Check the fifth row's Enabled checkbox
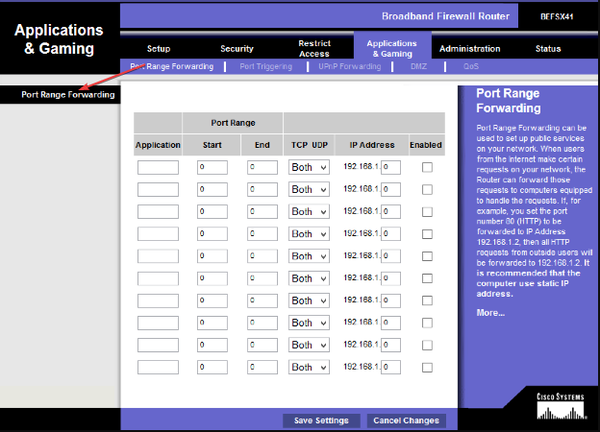 coord(427,256)
